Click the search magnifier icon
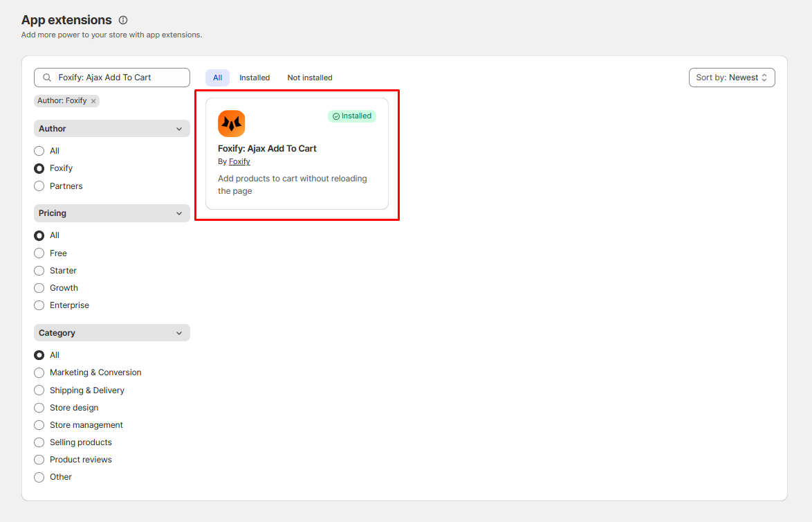 point(47,78)
